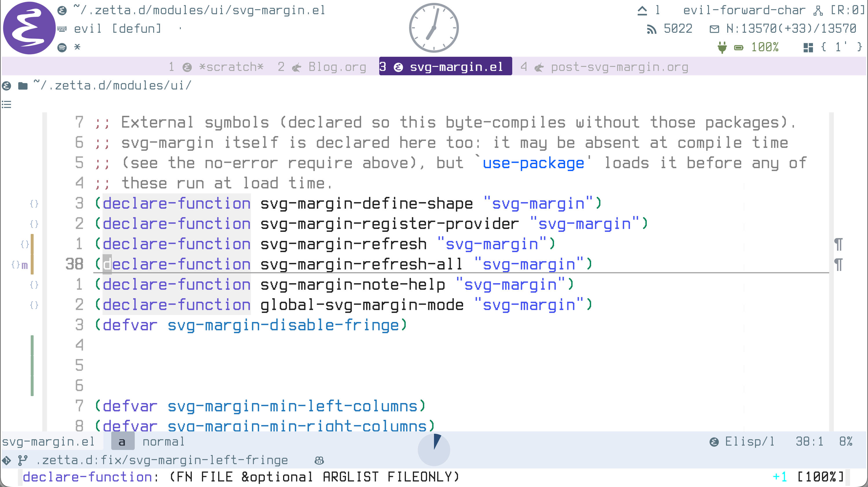Click the asterisk next to Spotify icon

(x=77, y=47)
